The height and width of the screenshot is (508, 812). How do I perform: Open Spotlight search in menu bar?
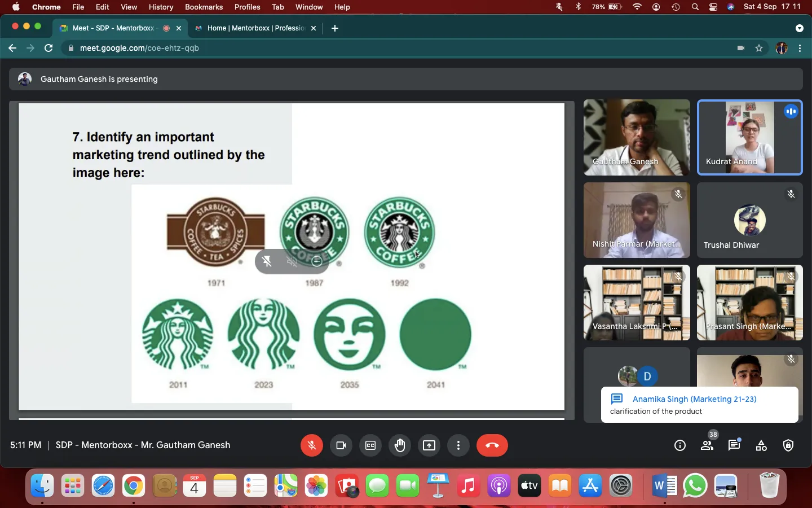(695, 7)
